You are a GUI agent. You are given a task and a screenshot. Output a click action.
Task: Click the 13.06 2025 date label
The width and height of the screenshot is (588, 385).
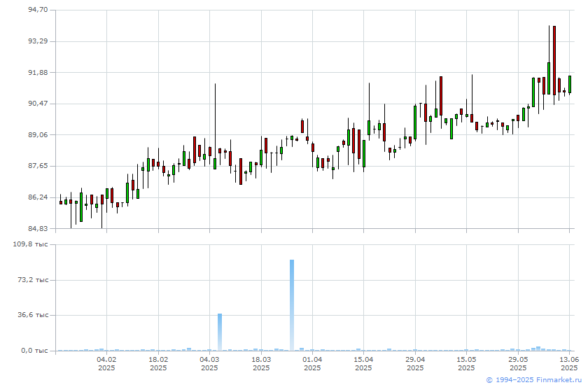[x=569, y=363]
